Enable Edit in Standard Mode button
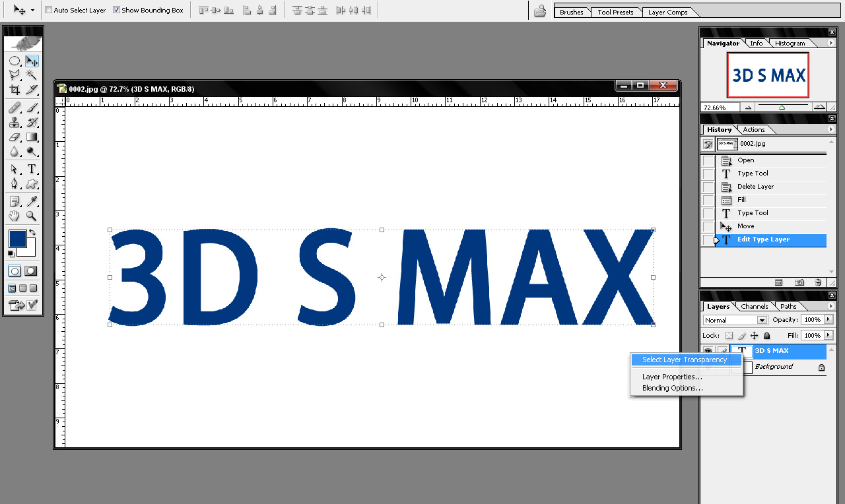 15,271
